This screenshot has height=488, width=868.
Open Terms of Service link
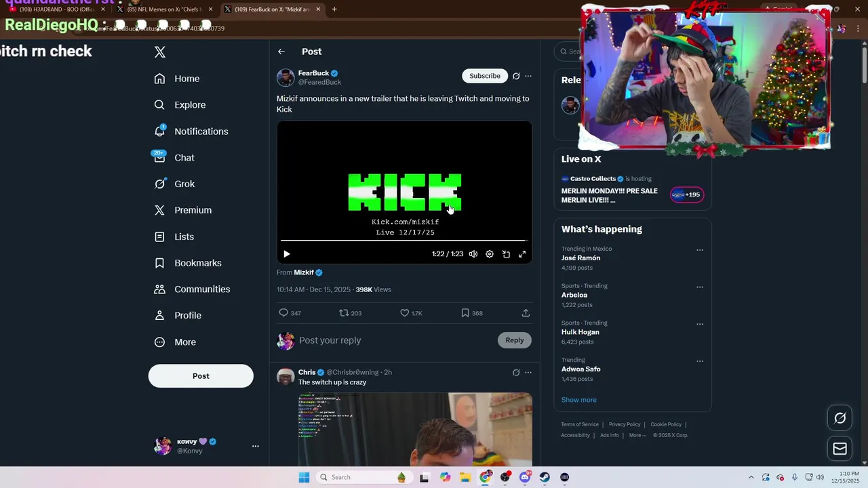[x=580, y=424]
